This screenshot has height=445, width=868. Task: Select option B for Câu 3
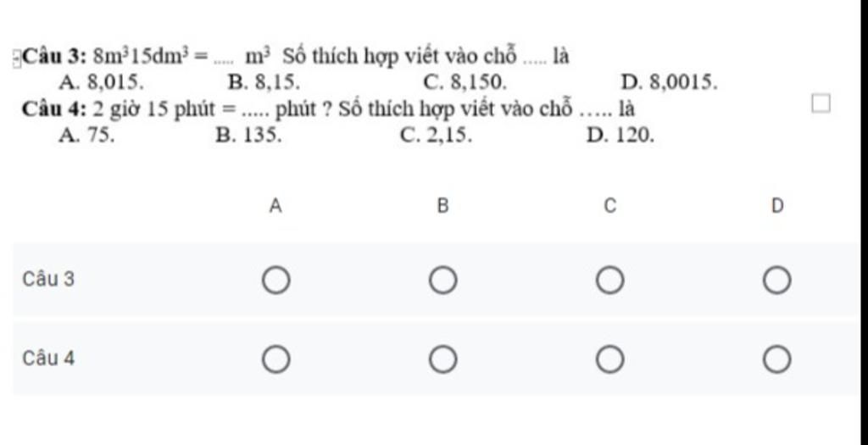(x=442, y=281)
